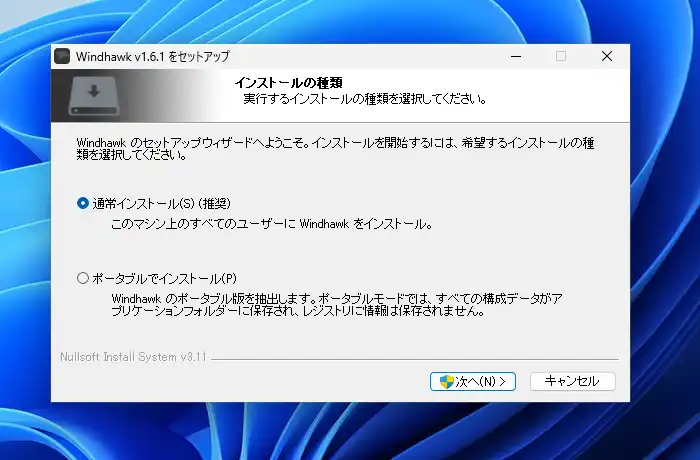Click the Windhawk のポータブル版を抽出します description

(x=337, y=305)
